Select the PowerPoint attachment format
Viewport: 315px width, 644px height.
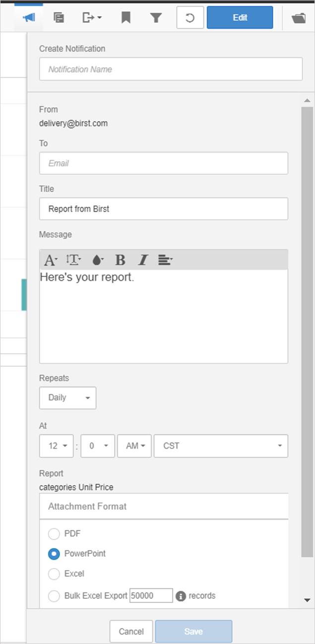pyautogui.click(x=54, y=554)
